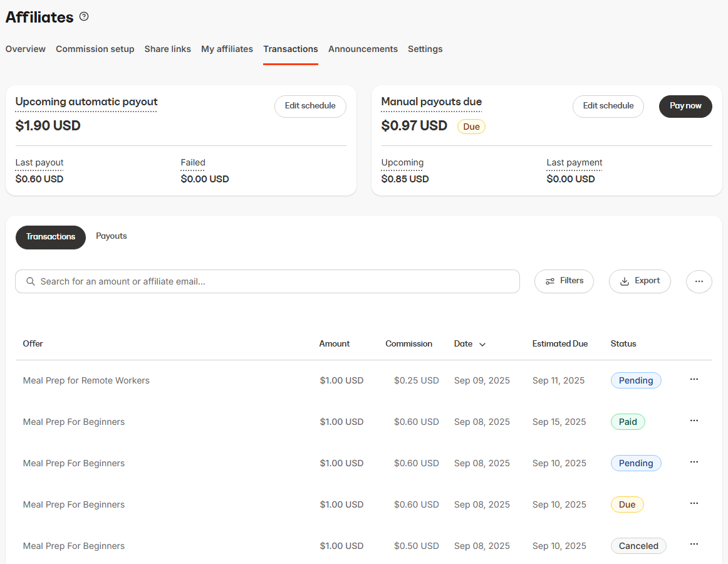Open actions for the Canceled transaction row
Image resolution: width=728 pixels, height=564 pixels.
tap(694, 544)
